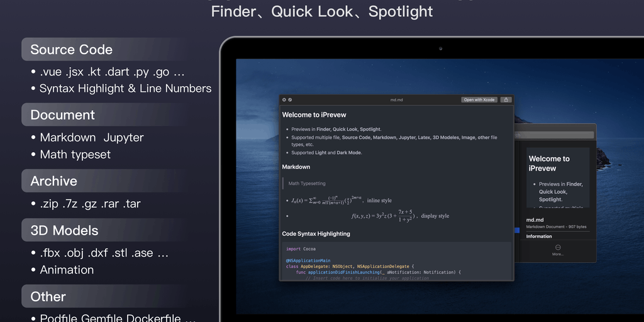
Task: Click the 'Archive' feature heading
Action: pos(53,180)
